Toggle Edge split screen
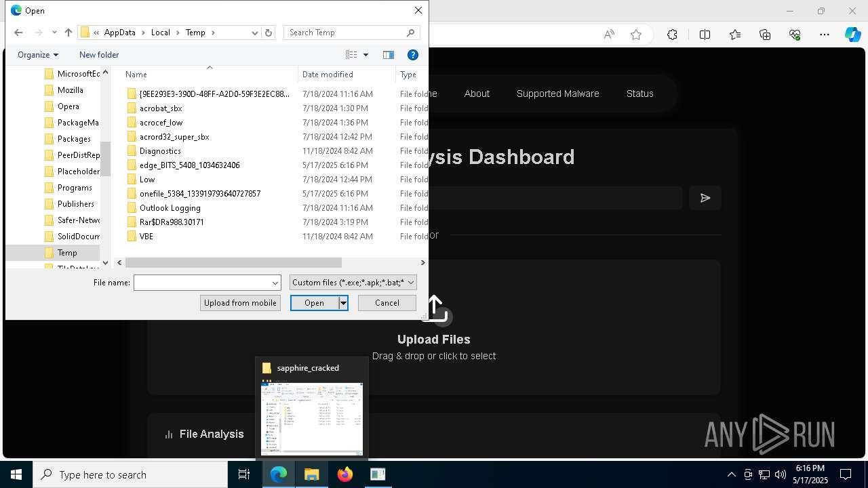Screen dimensions: 868x488 pos(705,35)
